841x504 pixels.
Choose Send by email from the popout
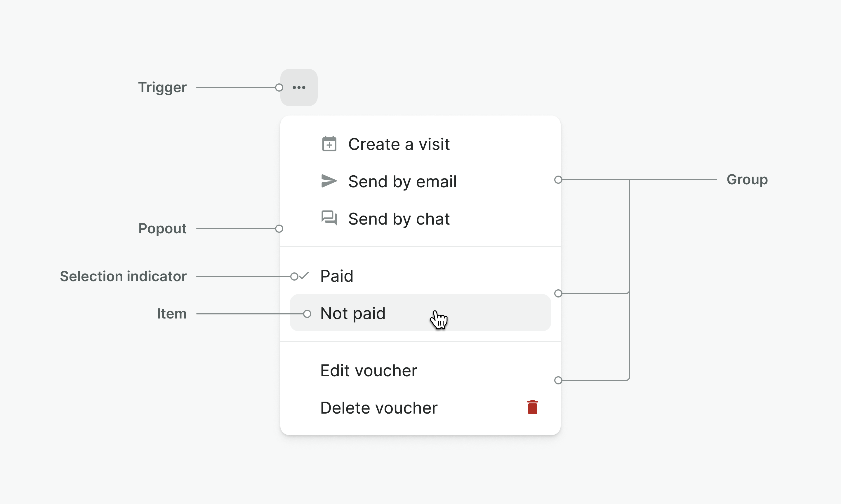[402, 181]
